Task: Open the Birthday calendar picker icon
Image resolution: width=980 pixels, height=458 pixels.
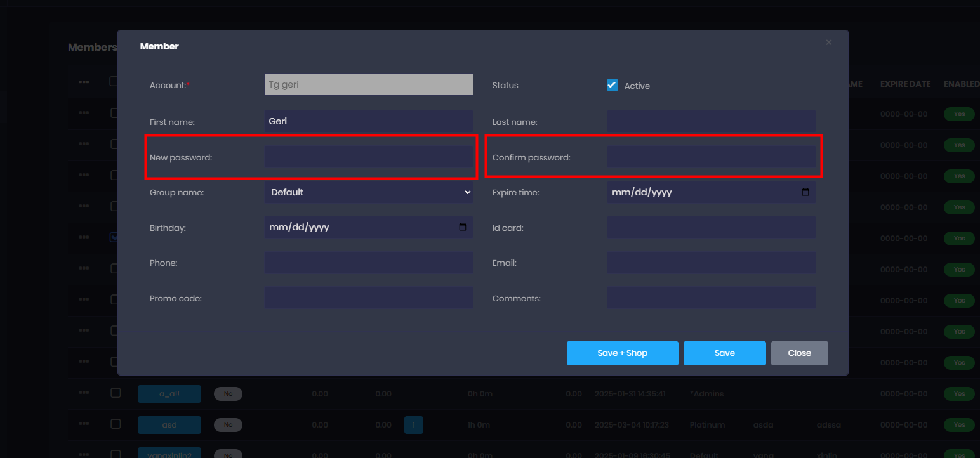Action: [x=462, y=227]
